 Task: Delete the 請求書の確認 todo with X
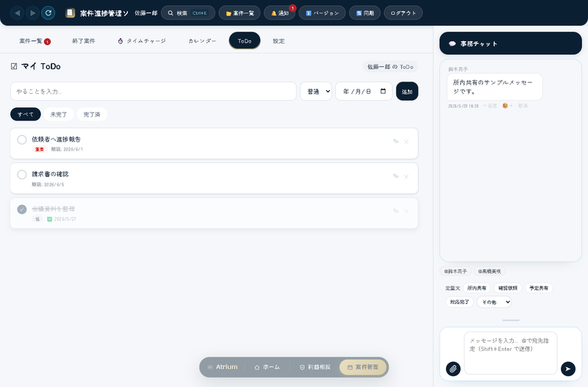(406, 176)
